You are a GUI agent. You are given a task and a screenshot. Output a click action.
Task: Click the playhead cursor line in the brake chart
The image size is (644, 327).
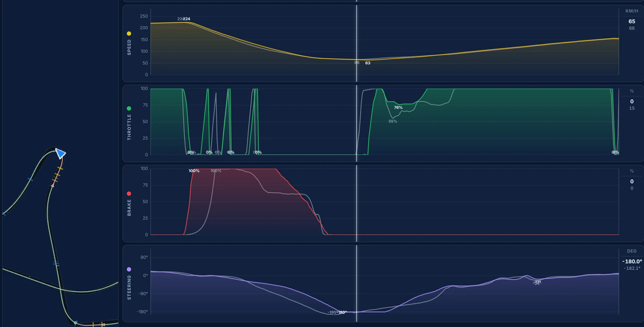(357, 203)
